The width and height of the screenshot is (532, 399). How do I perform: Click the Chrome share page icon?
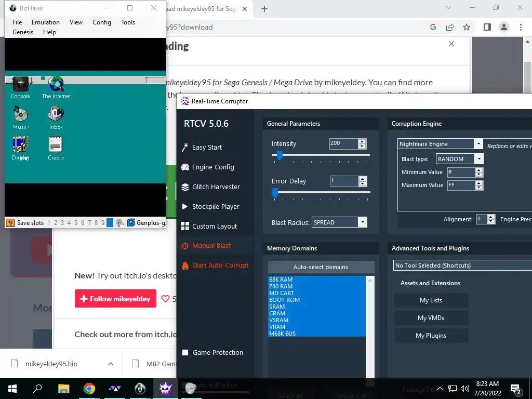pyautogui.click(x=450, y=27)
